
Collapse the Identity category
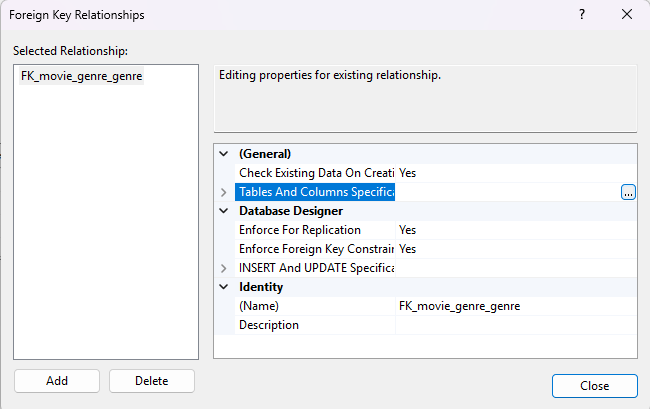(223, 287)
